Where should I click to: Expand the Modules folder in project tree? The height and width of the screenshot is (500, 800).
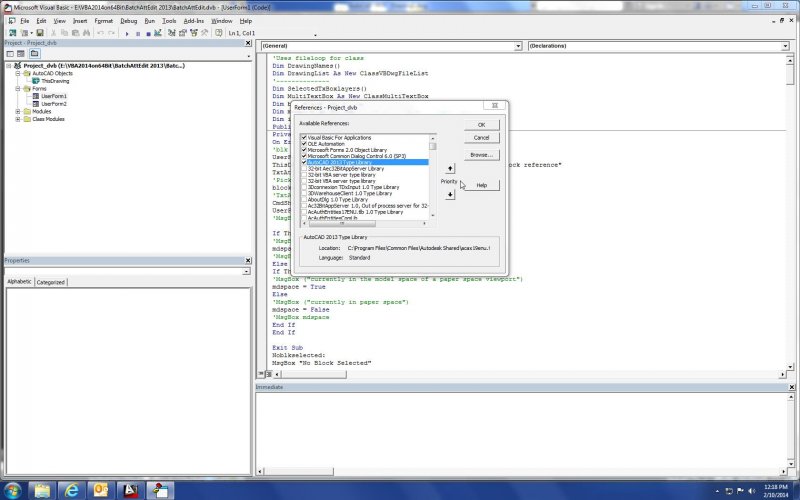(x=17, y=111)
